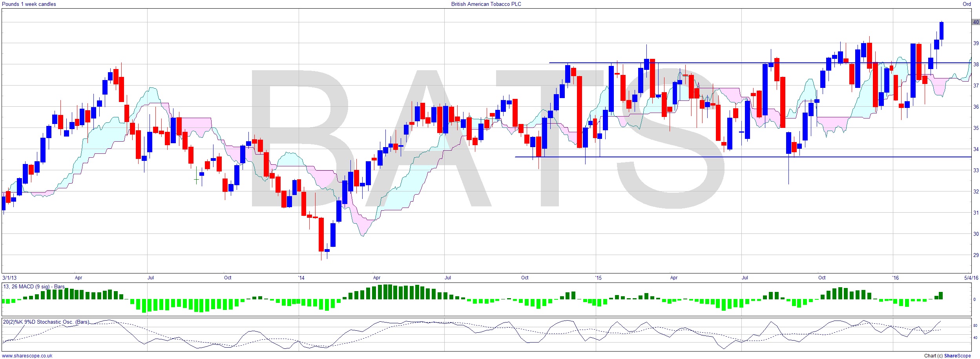Click the British American Tobacco PLC title
The width and height of the screenshot is (980, 359).
coord(486,4)
